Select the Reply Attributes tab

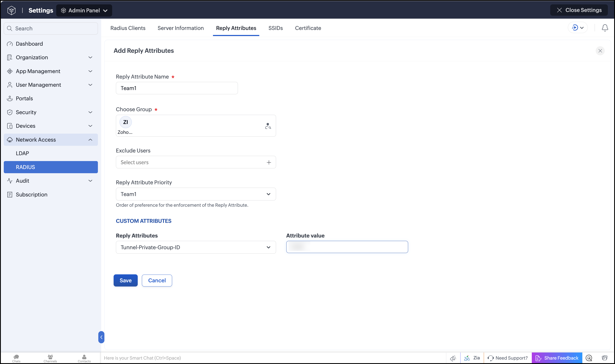tap(236, 28)
